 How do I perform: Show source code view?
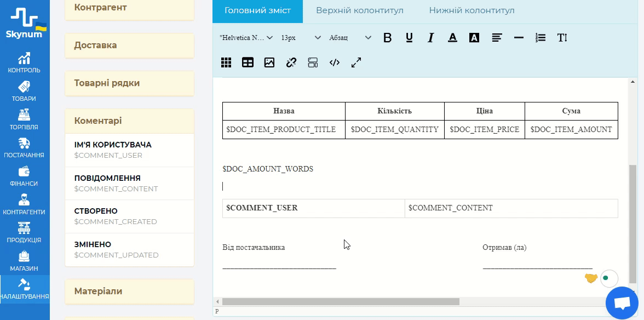(x=335, y=62)
